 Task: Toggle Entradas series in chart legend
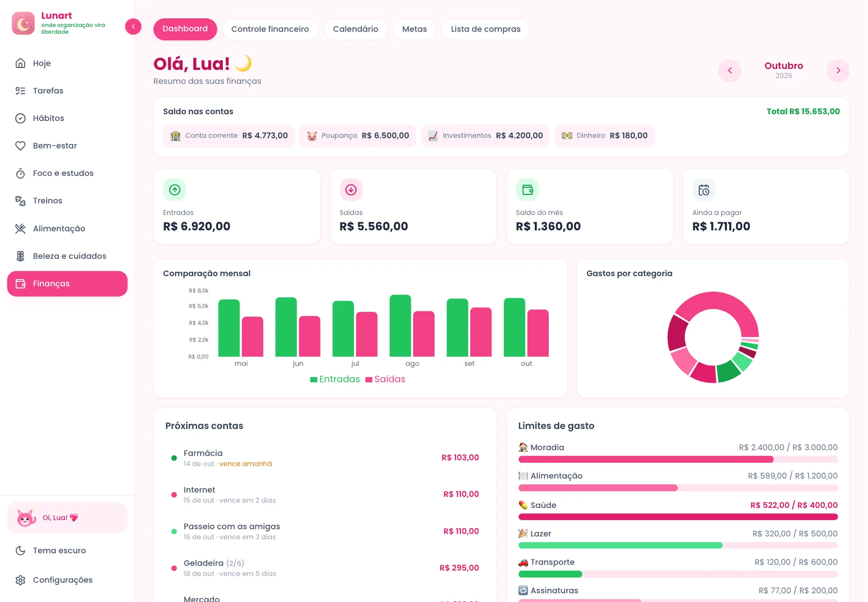[x=335, y=379]
